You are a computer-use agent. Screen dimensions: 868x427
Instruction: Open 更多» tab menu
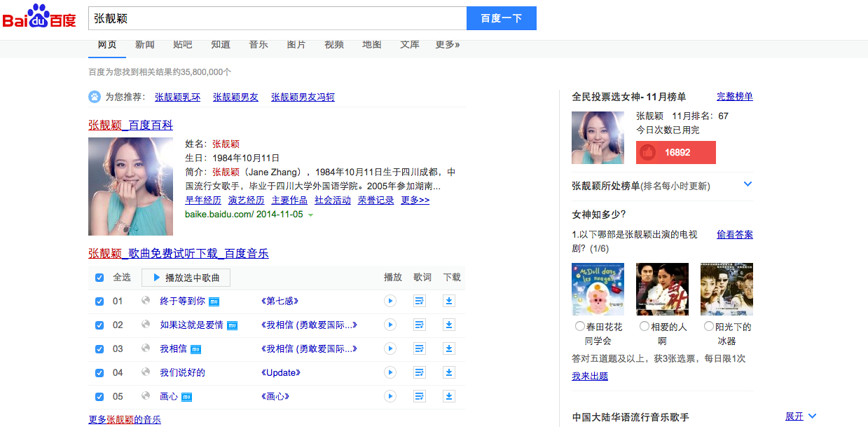click(x=448, y=45)
